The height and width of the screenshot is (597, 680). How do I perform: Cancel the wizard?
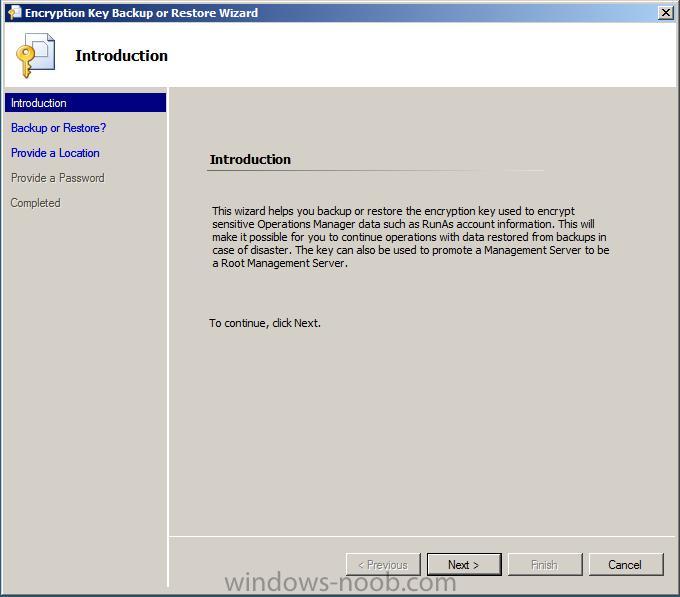[626, 564]
